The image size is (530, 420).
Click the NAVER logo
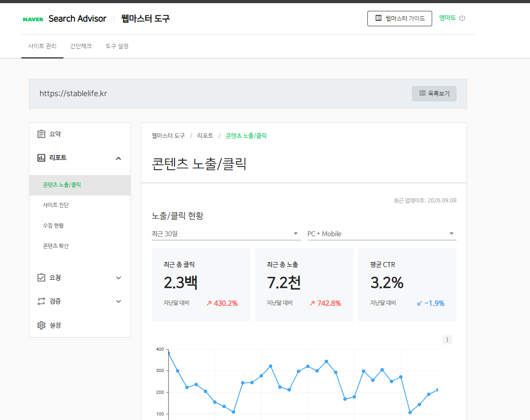tap(33, 19)
